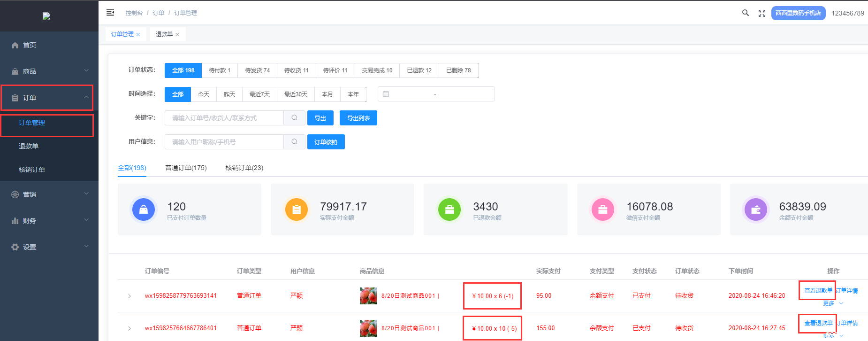Click the order keyword input field
This screenshot has height=341, width=868.
[224, 118]
